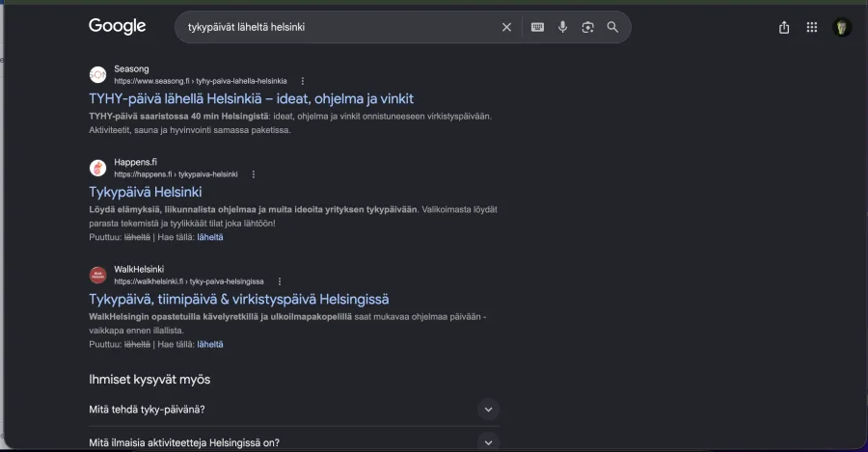Click the search input field
The width and height of the screenshot is (868, 452).
click(340, 27)
